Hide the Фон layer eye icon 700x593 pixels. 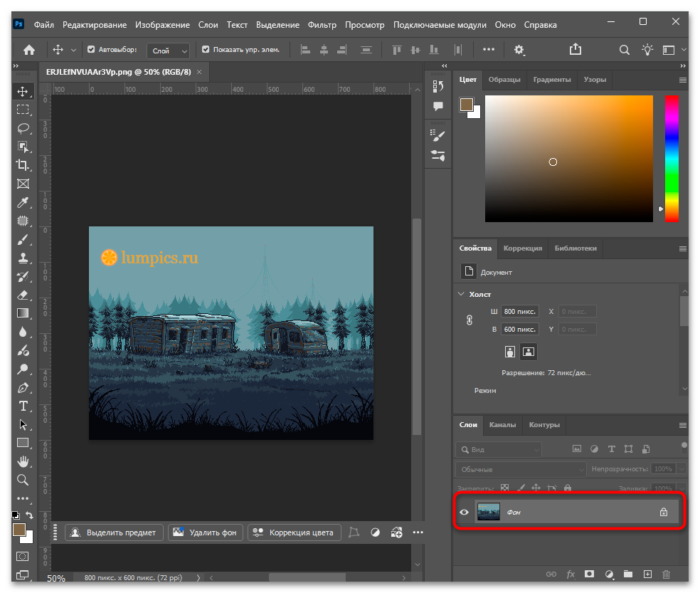pos(465,512)
